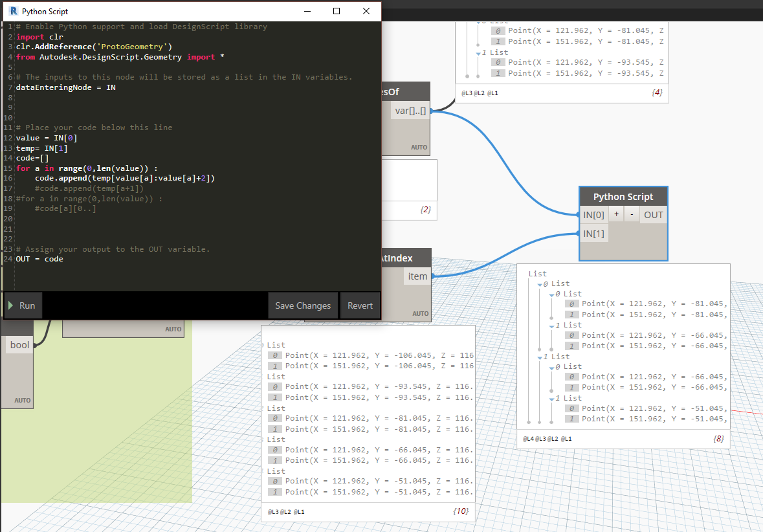Click the clr.AddReference('ProtoGeometry') line
This screenshot has height=532, width=763.
click(x=94, y=47)
